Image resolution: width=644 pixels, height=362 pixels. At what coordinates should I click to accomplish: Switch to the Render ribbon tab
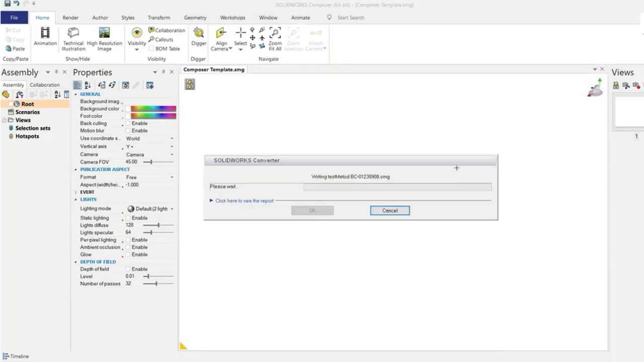[x=70, y=17]
